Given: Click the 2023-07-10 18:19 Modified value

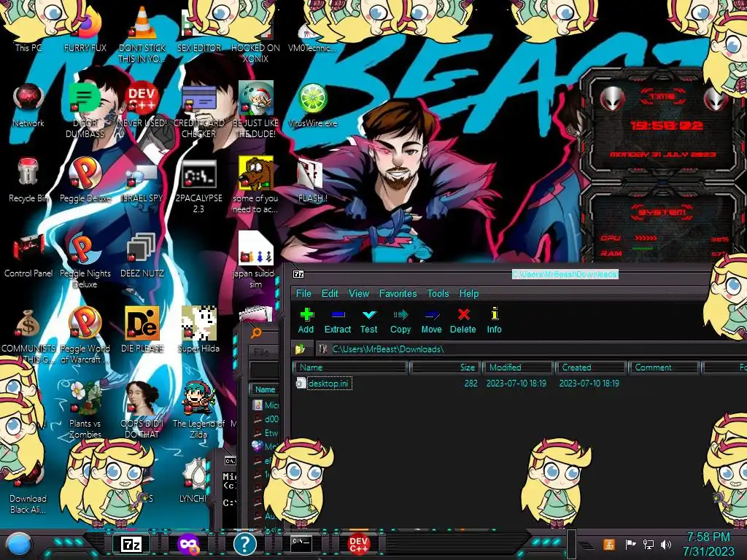Looking at the screenshot, I should (516, 384).
